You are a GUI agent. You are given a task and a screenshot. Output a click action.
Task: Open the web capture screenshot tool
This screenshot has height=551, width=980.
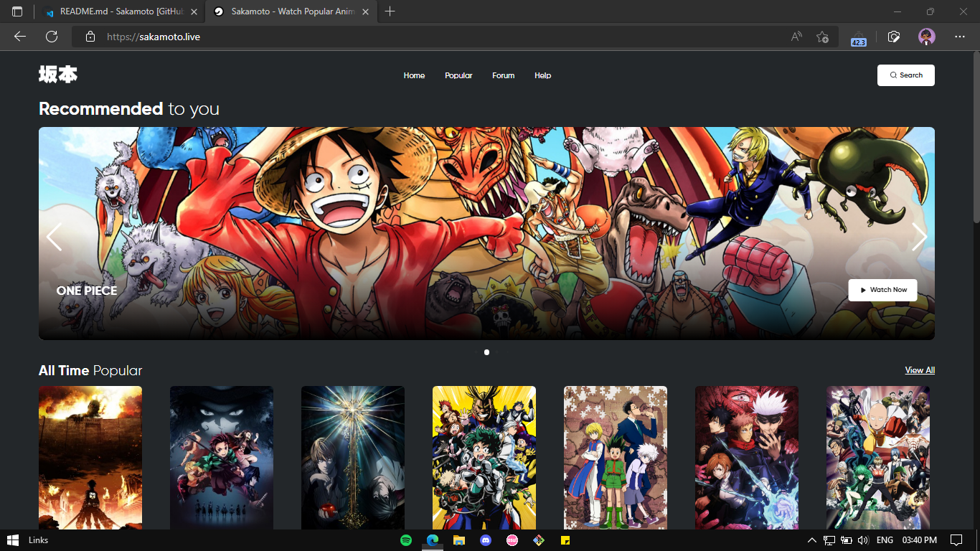[x=894, y=37]
